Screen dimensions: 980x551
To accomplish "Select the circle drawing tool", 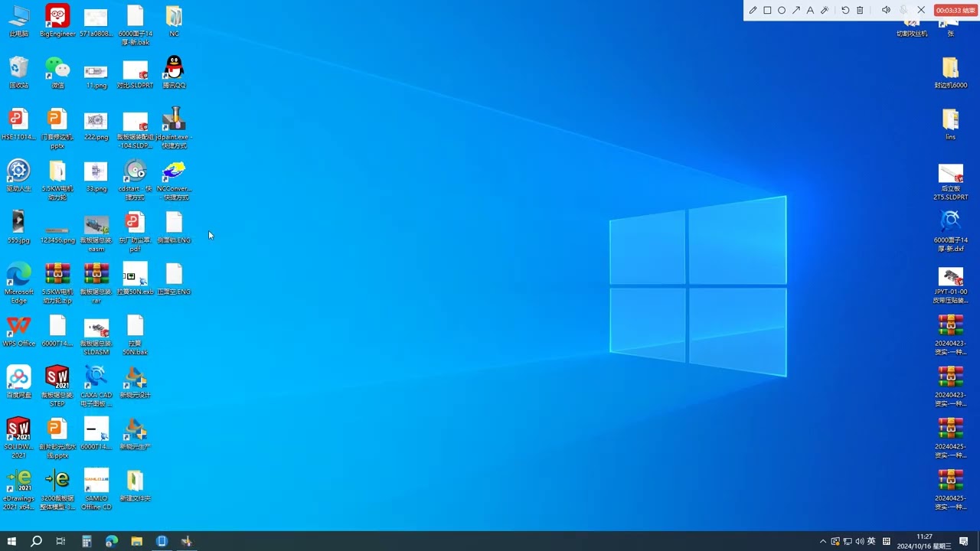I will click(782, 11).
